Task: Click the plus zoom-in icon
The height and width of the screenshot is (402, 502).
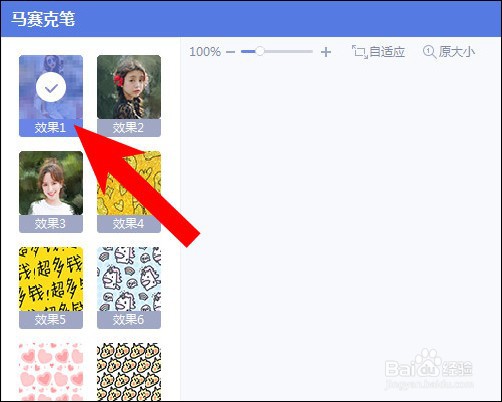Action: click(326, 52)
